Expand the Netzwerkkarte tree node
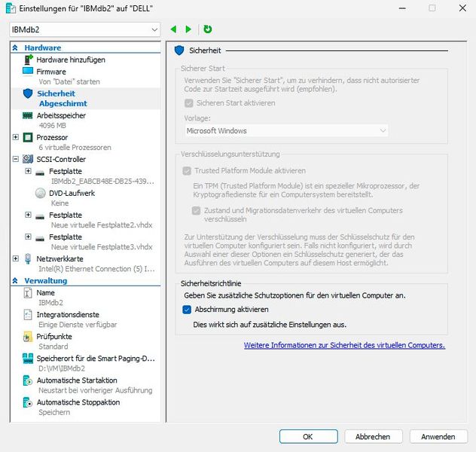 pos(16,258)
